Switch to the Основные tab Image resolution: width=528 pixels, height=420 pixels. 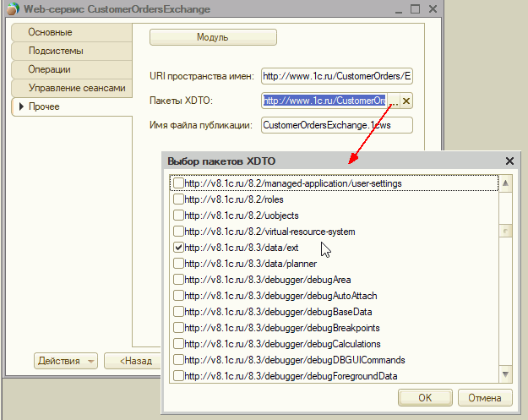72,32
